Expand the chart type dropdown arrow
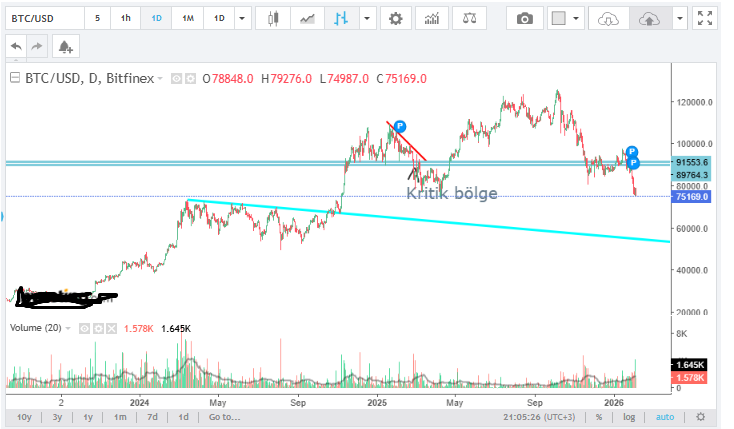The width and height of the screenshot is (734, 429). (369, 18)
